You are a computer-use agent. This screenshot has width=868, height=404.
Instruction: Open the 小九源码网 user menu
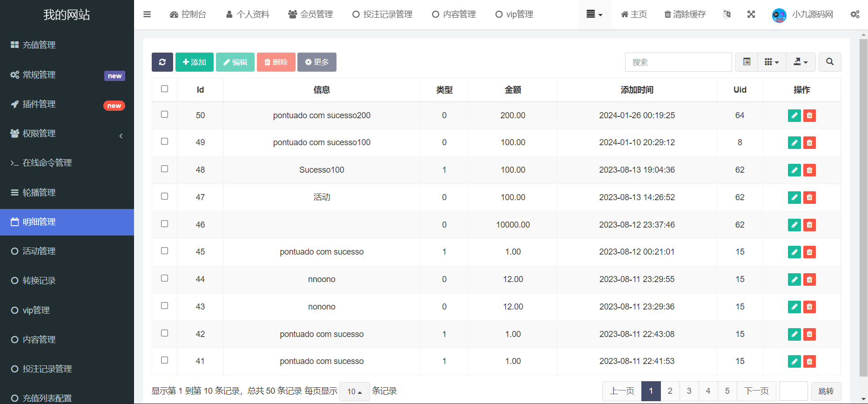pyautogui.click(x=802, y=14)
